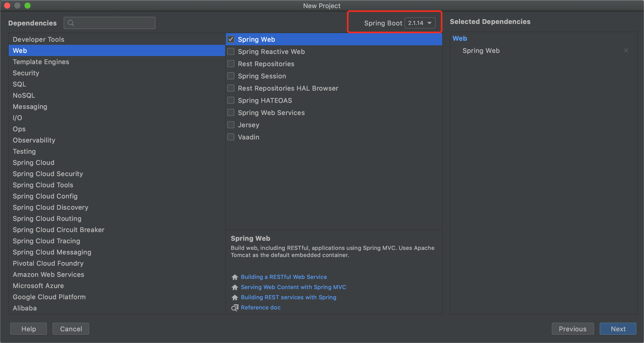Enable the Jersey checkbox
Viewport: 644px width, 343px height.
[x=231, y=125]
